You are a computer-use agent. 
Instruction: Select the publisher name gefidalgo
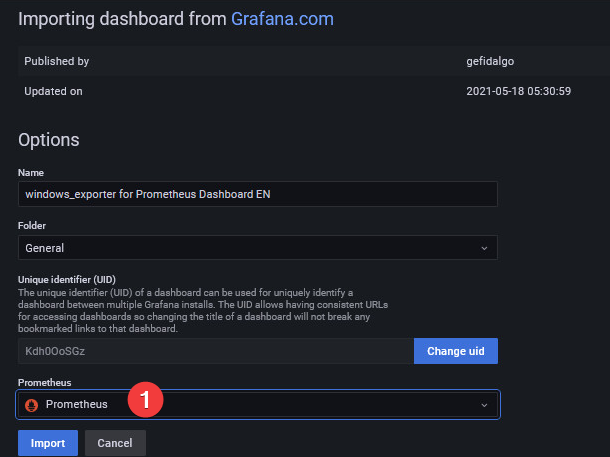point(492,61)
